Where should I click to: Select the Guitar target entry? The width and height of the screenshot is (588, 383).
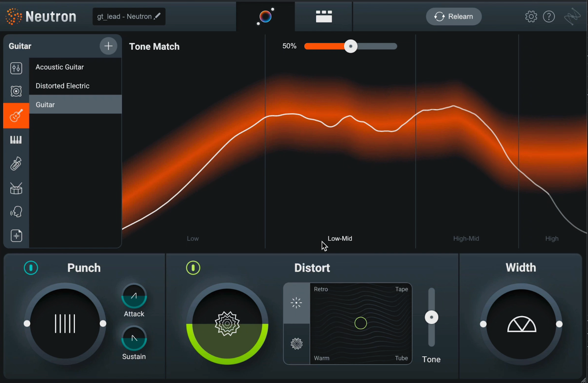75,104
